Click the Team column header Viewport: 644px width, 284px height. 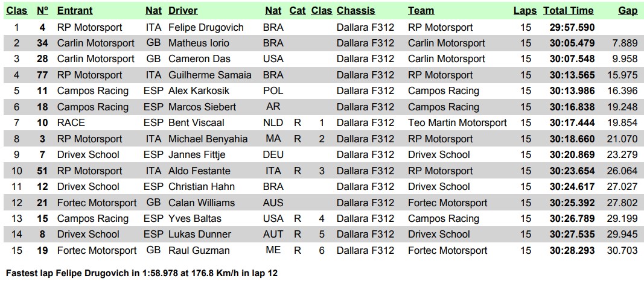421,11
